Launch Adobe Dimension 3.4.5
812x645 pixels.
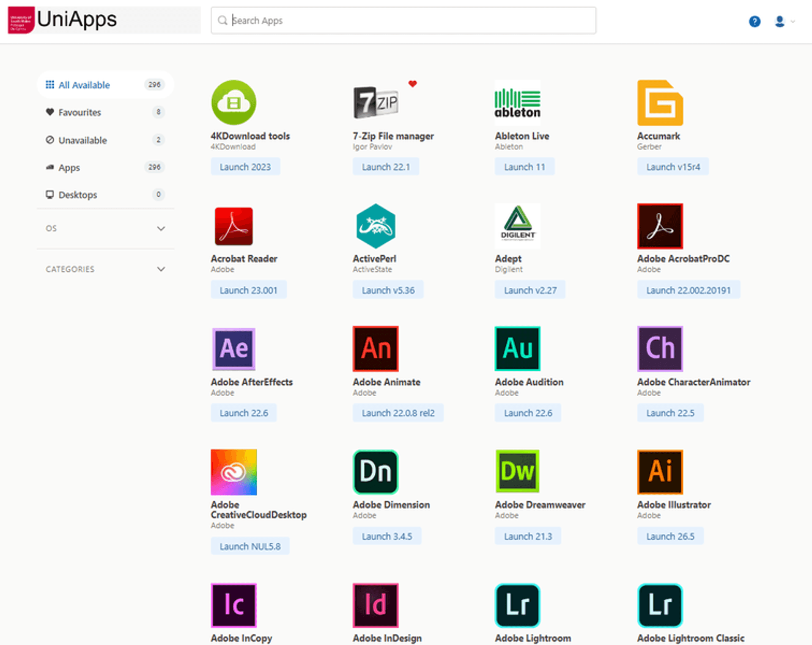387,536
